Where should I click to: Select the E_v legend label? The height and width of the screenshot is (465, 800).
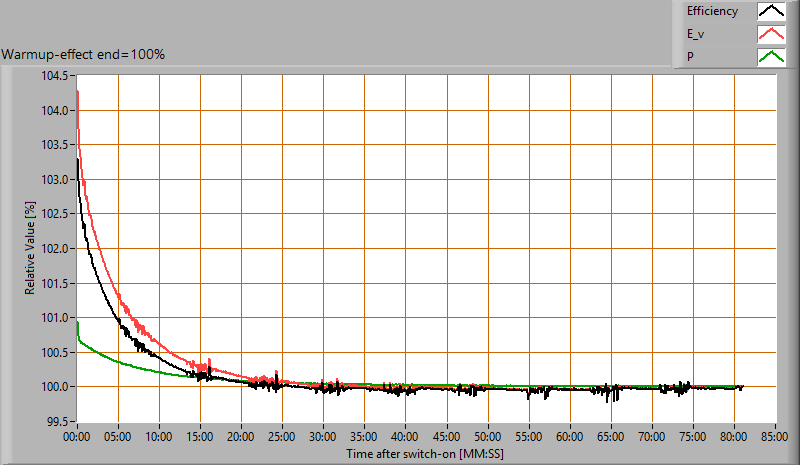[x=697, y=35]
